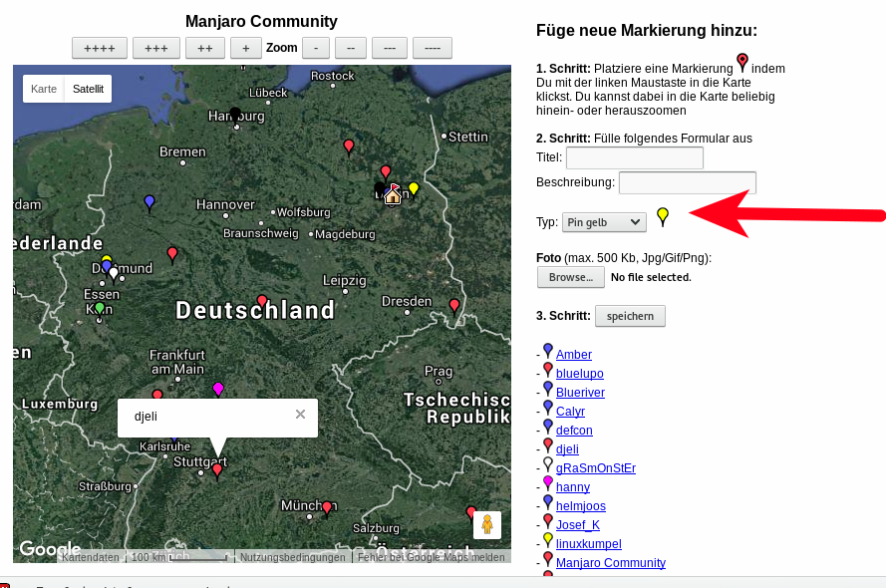Click the green pin near Köln
The height and width of the screenshot is (588, 886).
point(100,309)
